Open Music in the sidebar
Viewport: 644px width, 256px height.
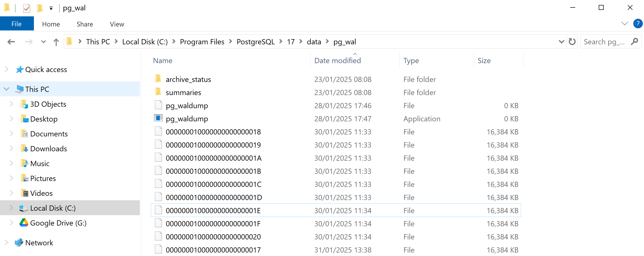[40, 163]
